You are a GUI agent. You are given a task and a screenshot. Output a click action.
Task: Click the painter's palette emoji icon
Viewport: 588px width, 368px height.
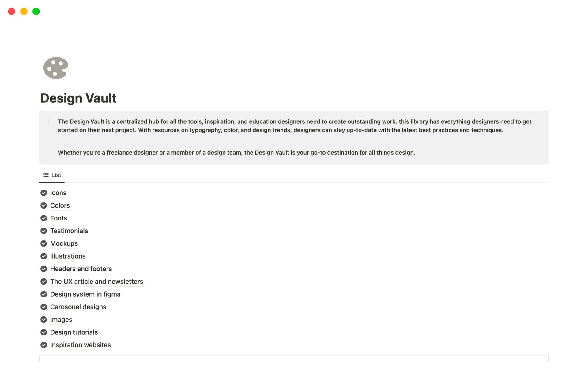click(x=55, y=68)
